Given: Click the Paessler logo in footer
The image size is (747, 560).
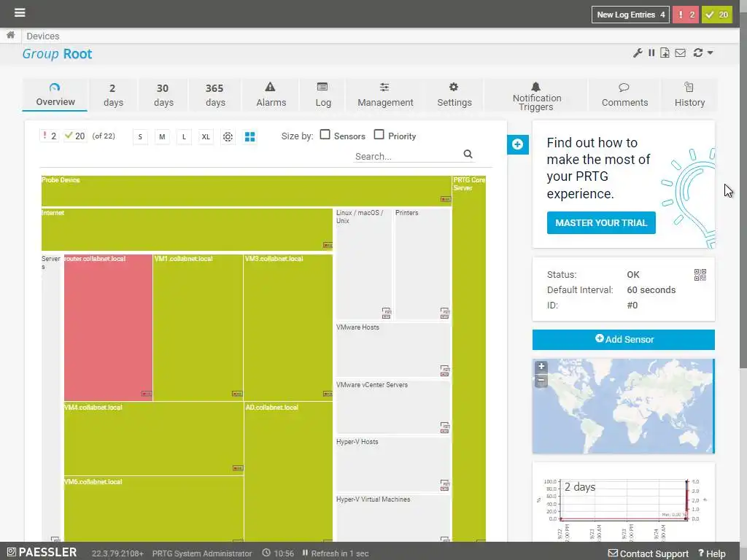Looking at the screenshot, I should [x=42, y=553].
